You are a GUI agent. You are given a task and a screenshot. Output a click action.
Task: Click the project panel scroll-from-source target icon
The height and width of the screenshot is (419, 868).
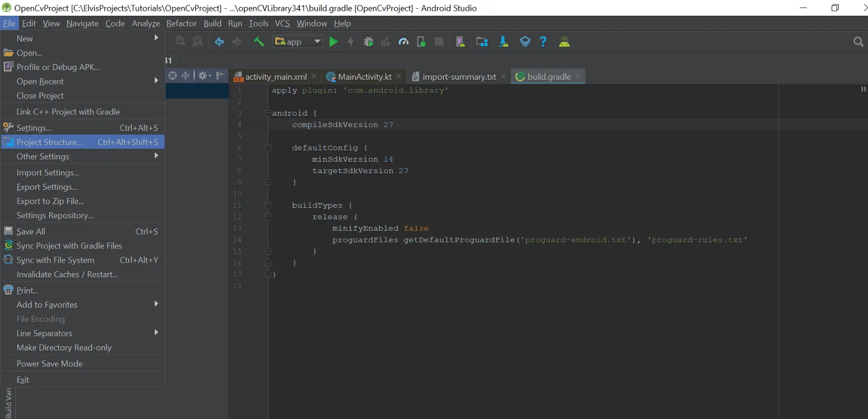pyautogui.click(x=173, y=75)
